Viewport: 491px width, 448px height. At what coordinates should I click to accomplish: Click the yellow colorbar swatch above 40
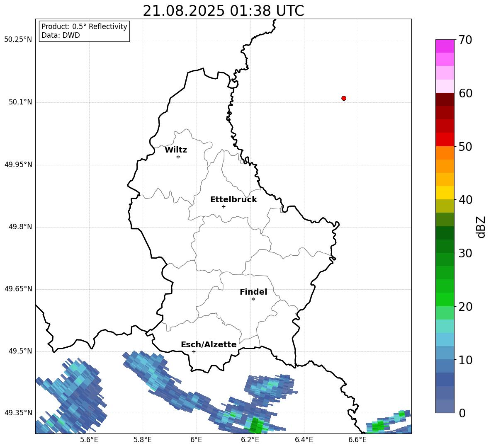[445, 193]
